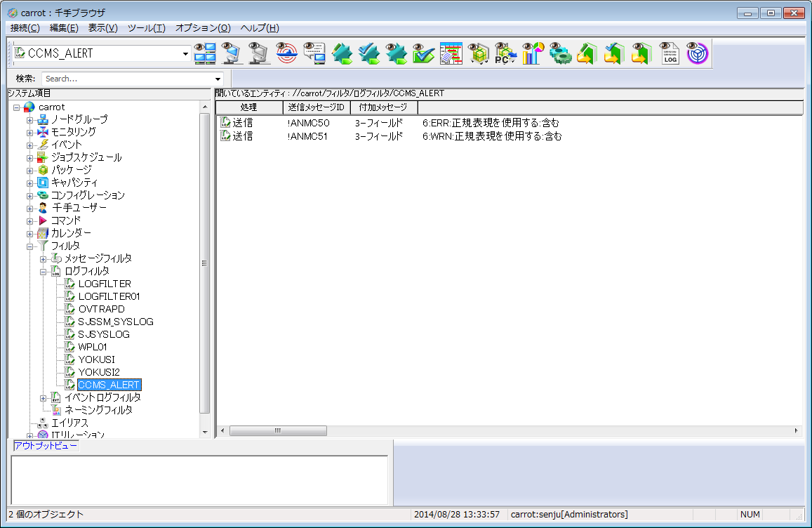The width and height of the screenshot is (812, 528).
Task: Open the LOG document icon
Action: [670, 53]
